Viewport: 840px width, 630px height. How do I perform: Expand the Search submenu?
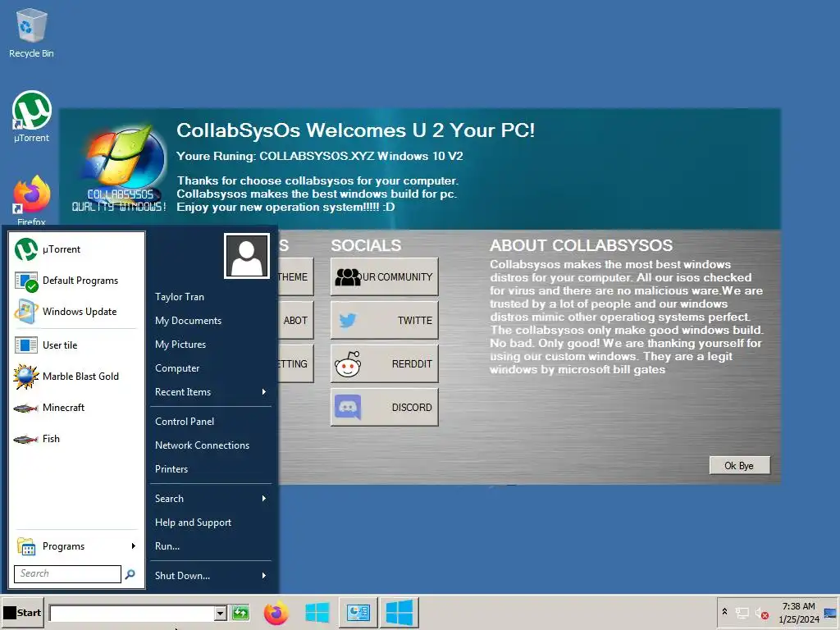[211, 499]
